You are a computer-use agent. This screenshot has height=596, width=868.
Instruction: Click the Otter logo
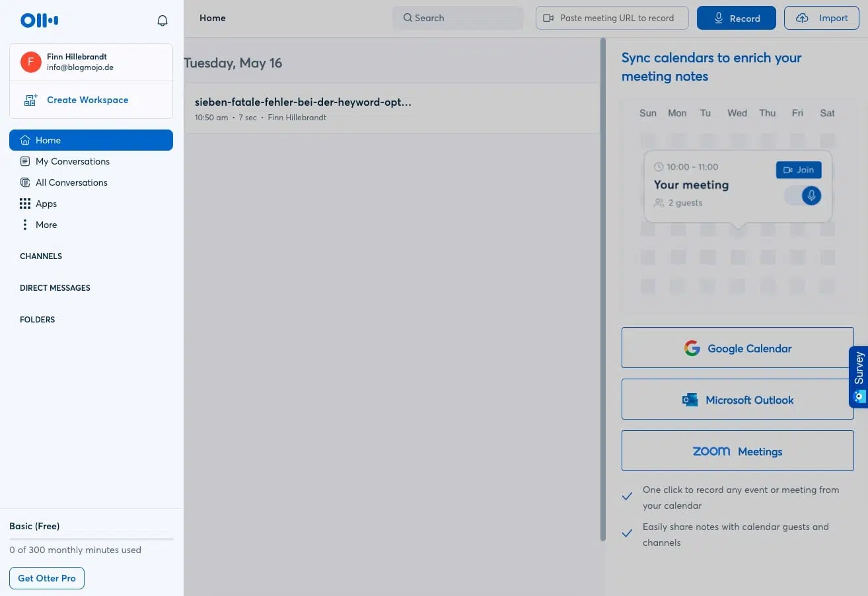pos(38,20)
